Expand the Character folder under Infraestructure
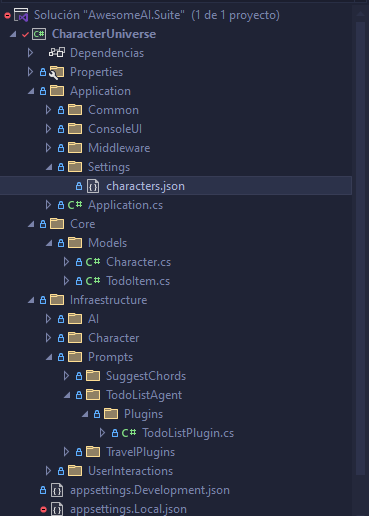 (48, 338)
